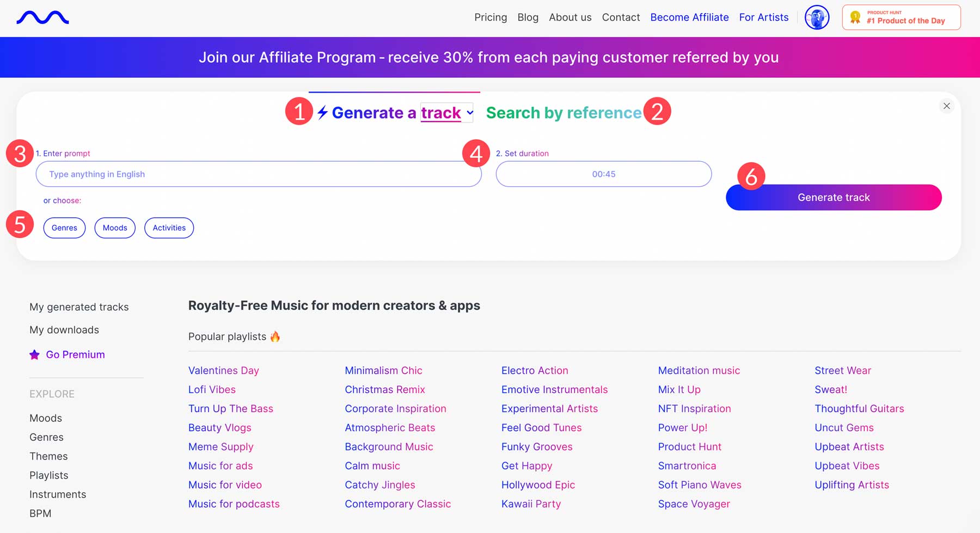
Task: Open My downloads from the sidebar
Action: click(64, 329)
